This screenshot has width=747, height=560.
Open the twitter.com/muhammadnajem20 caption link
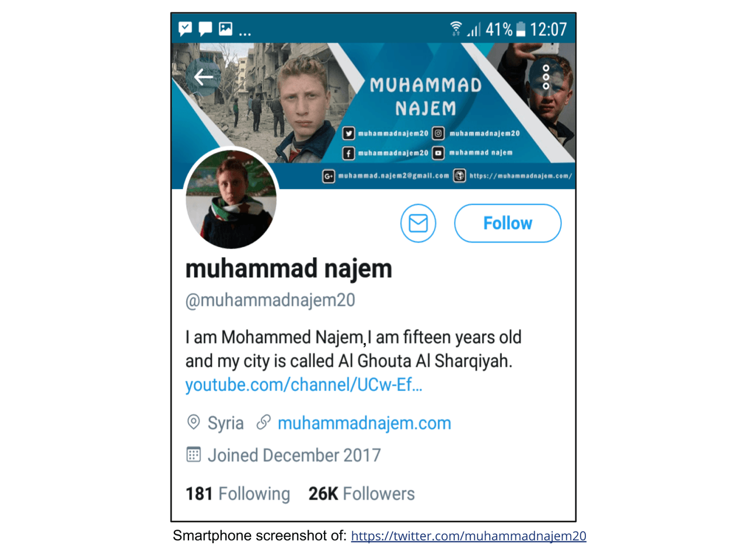[468, 535]
